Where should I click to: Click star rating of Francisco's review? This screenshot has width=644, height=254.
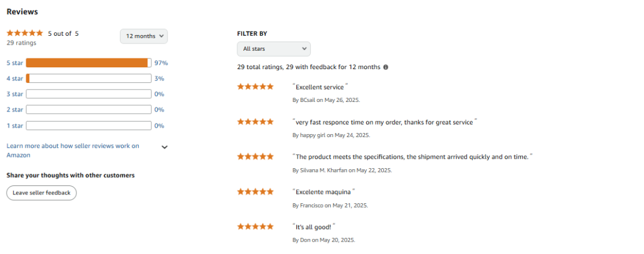255,191
